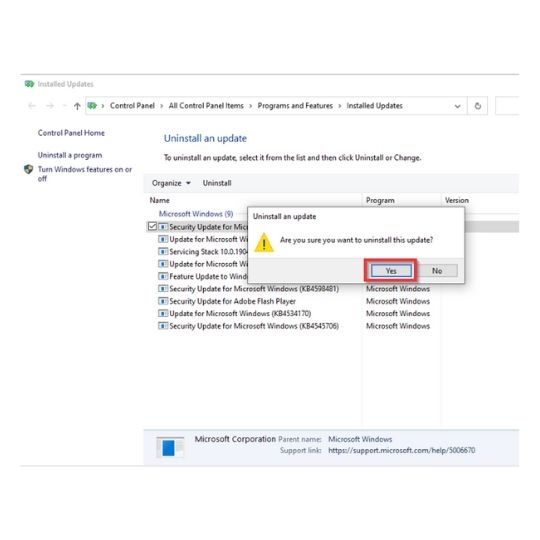Open the Uninstall a program link
Screen dimensions: 540x540
(x=70, y=155)
